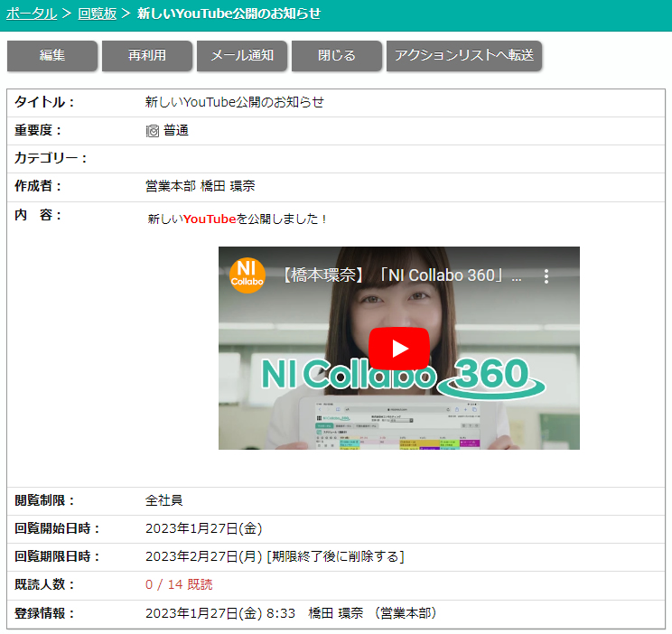This screenshot has width=672, height=634.
Task: Click the 閉じる button
Action: [336, 55]
